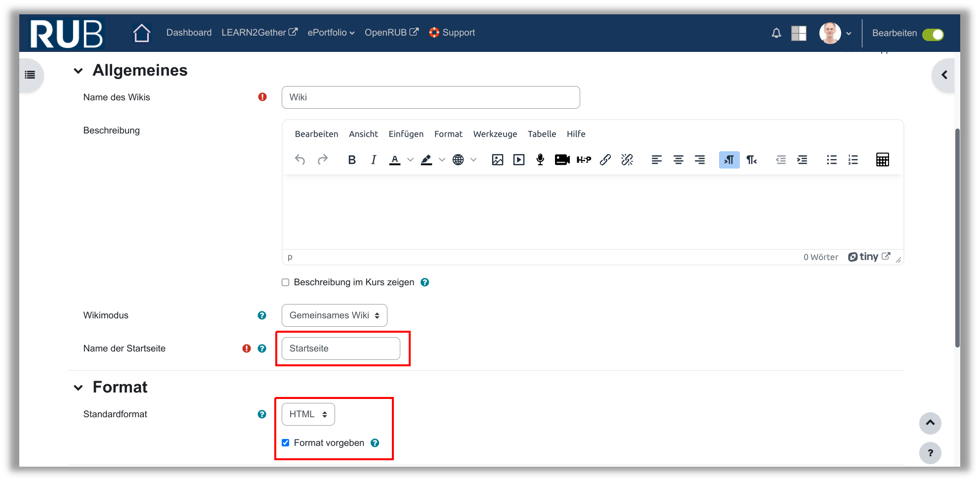Viewport: 980px width, 481px height.
Task: Open the Standardformat HTML dropdown
Action: 308,414
